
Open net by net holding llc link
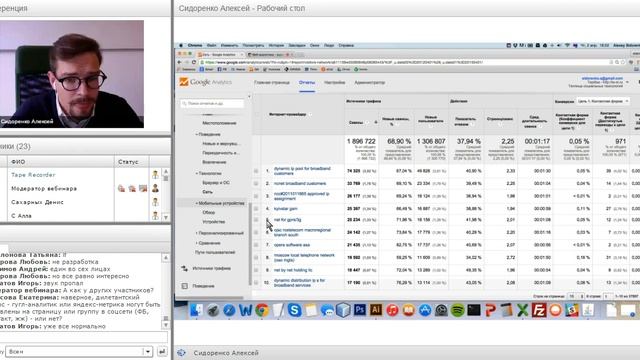point(293,270)
